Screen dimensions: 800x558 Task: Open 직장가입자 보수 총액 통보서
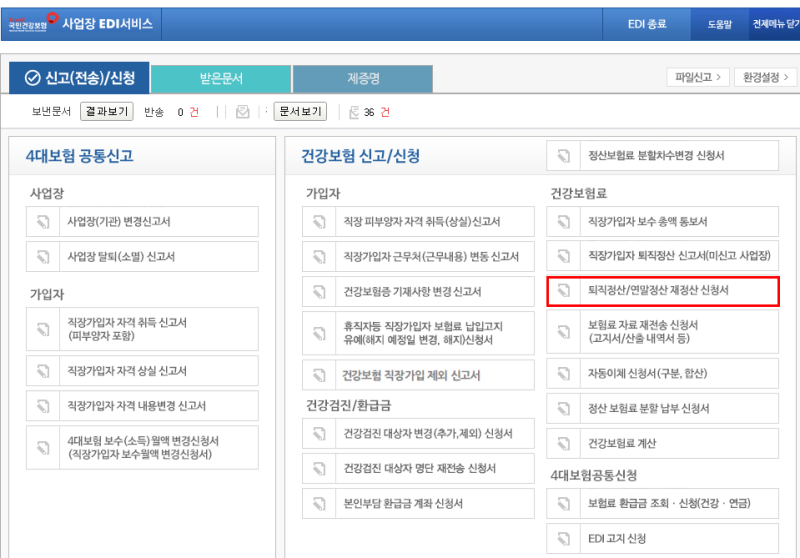(x=663, y=221)
